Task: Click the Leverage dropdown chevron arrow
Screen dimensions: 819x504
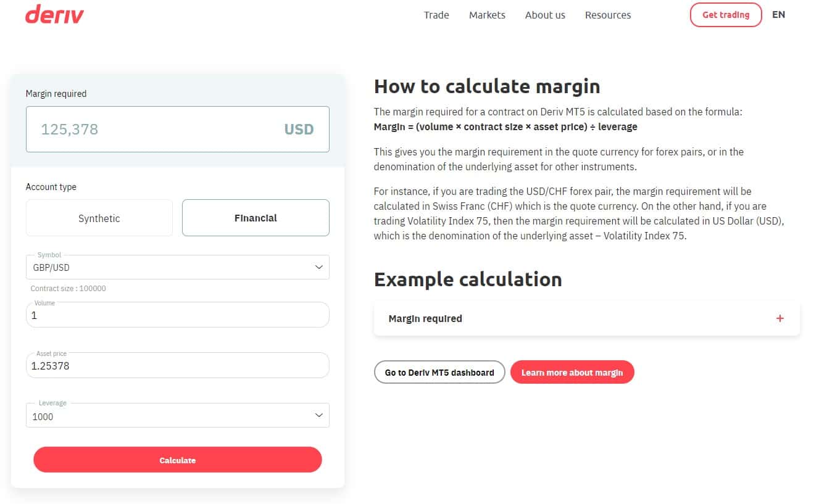Action: tap(318, 415)
